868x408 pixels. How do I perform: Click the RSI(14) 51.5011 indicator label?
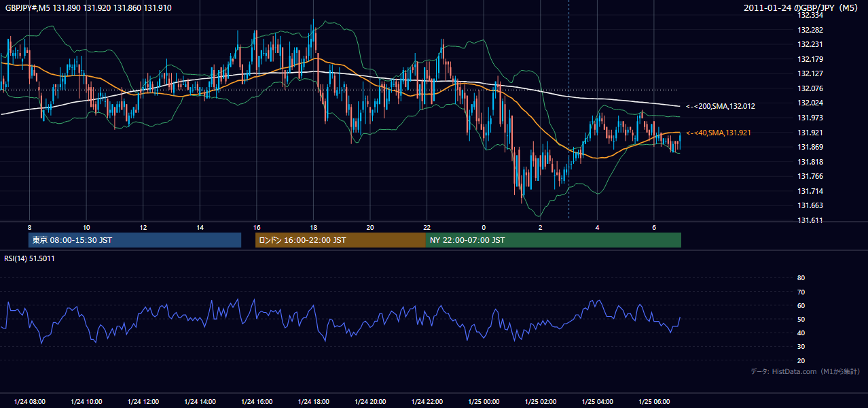29,258
